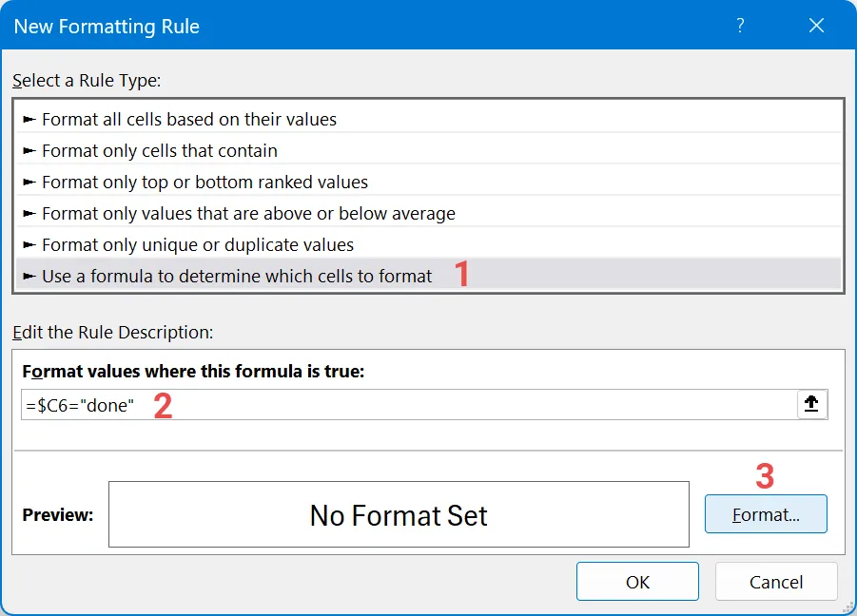Select the above or below average rule type
This screenshot has width=857, height=616.
click(x=248, y=213)
